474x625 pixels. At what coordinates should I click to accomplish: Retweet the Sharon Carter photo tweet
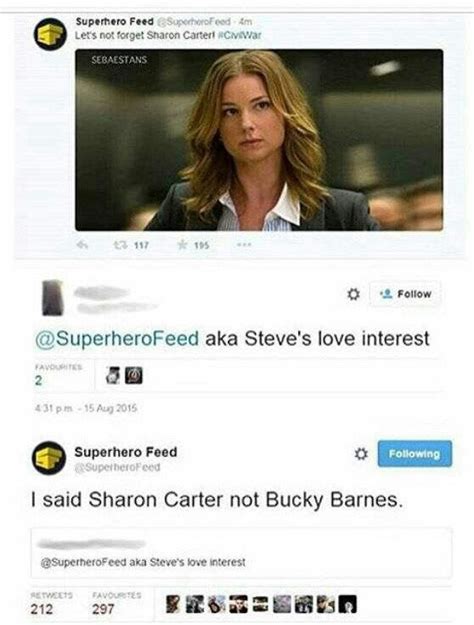pos(119,245)
